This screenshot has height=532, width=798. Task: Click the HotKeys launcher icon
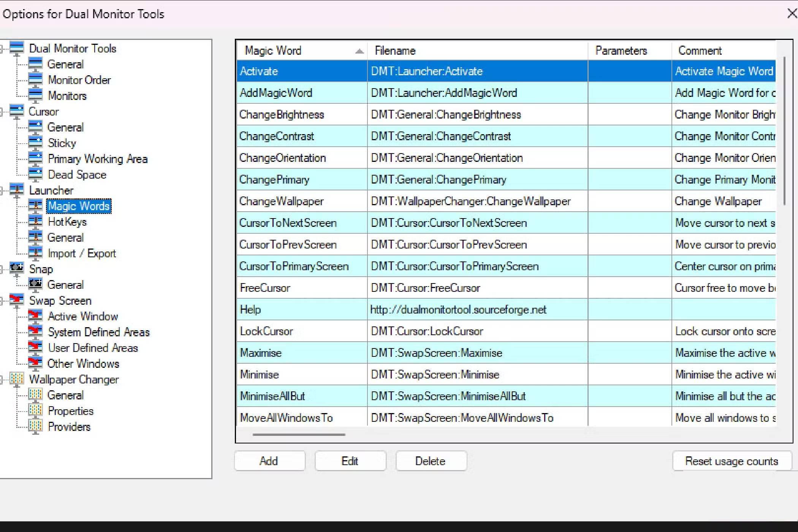point(35,222)
